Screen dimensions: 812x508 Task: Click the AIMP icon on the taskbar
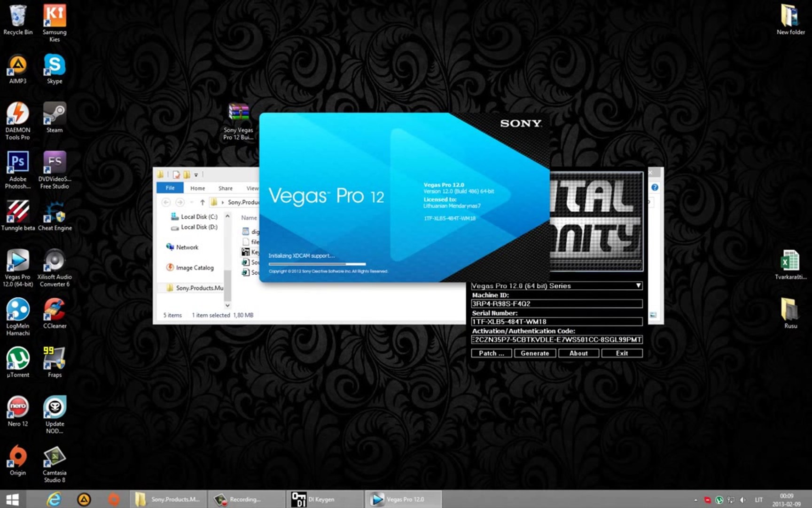pyautogui.click(x=84, y=499)
